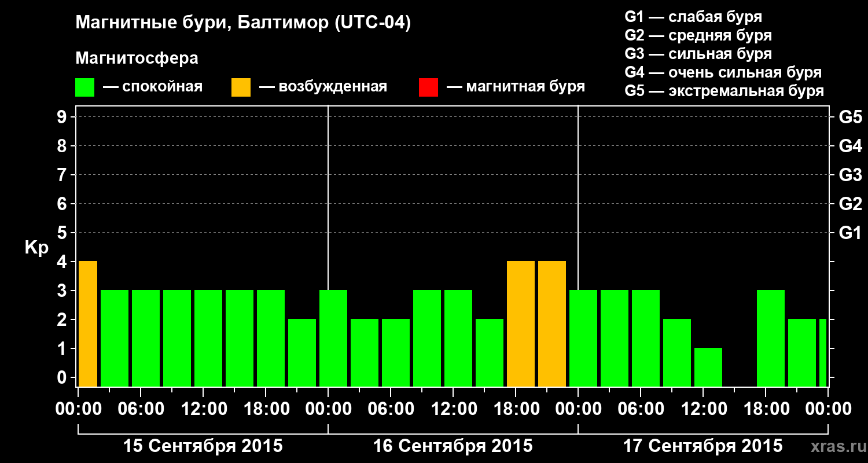
Task: Click the 'Магнитосфера' legend heading
Action: click(x=137, y=58)
